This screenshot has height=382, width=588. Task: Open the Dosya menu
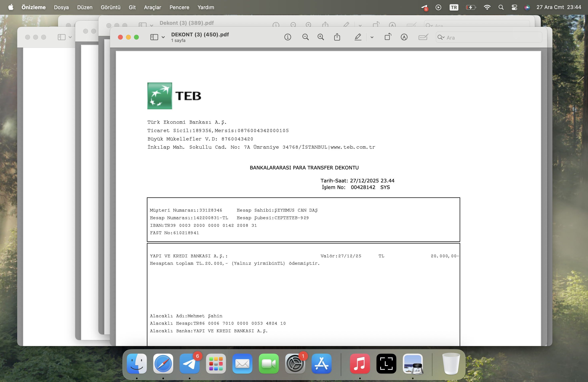pyautogui.click(x=61, y=7)
